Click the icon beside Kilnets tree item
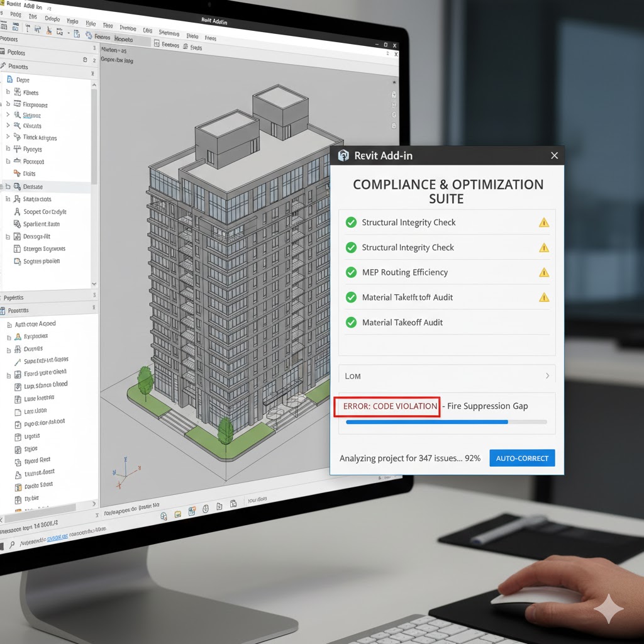The height and width of the screenshot is (644, 644). 17,92
